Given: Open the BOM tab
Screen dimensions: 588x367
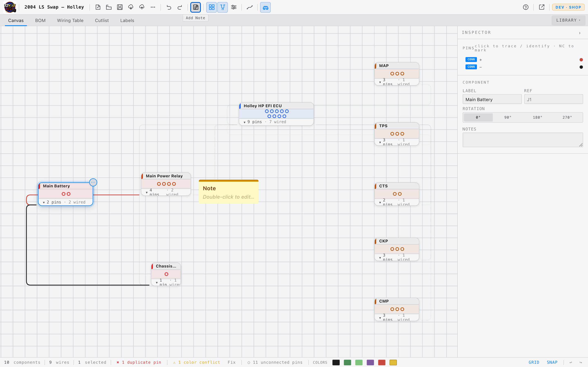Looking at the screenshot, I should tap(40, 20).
